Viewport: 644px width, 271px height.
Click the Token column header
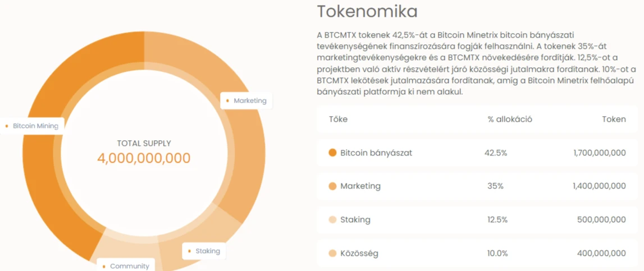click(x=614, y=120)
